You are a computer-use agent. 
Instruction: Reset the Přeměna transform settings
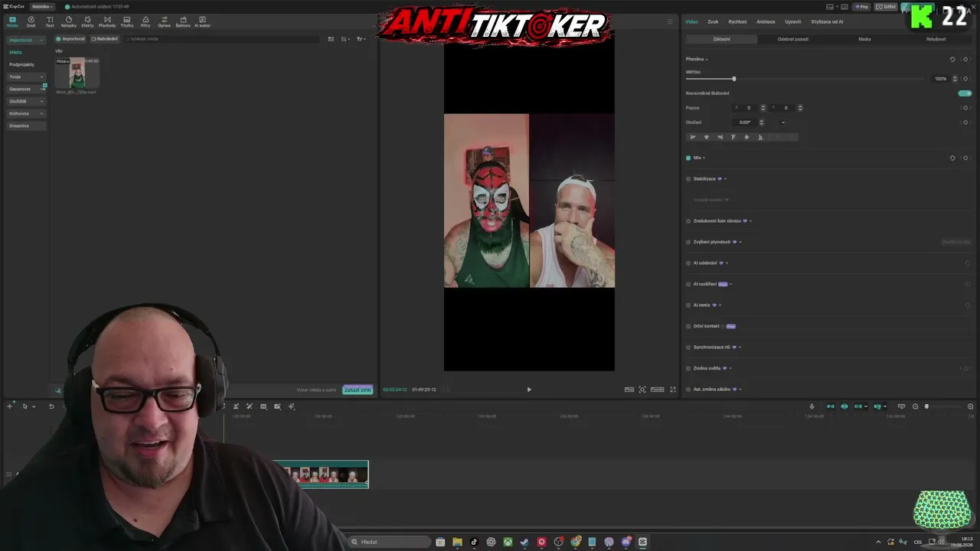click(952, 59)
